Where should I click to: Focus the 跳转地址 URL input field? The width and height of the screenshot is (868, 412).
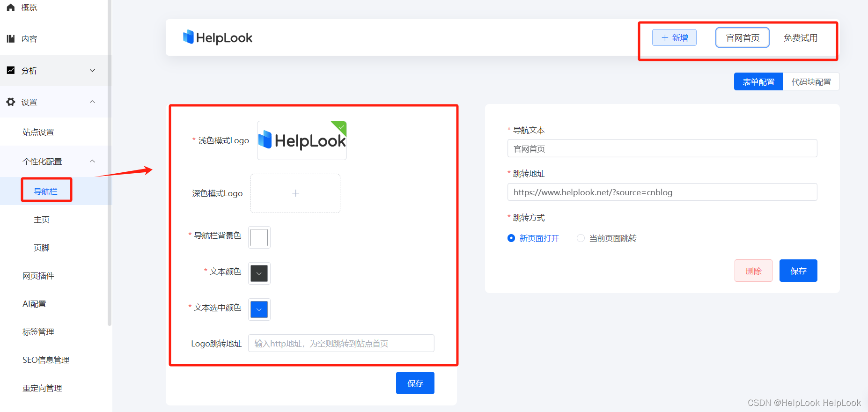tap(662, 192)
